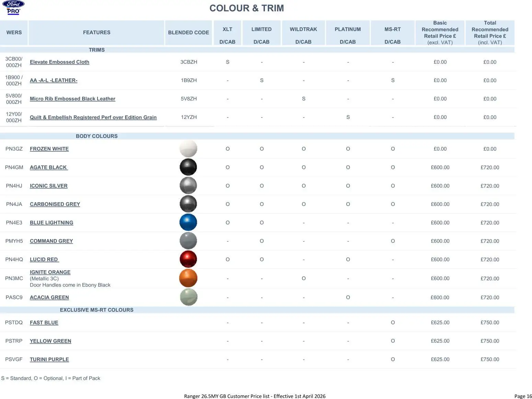Click blended code 12YZH

coord(189,117)
